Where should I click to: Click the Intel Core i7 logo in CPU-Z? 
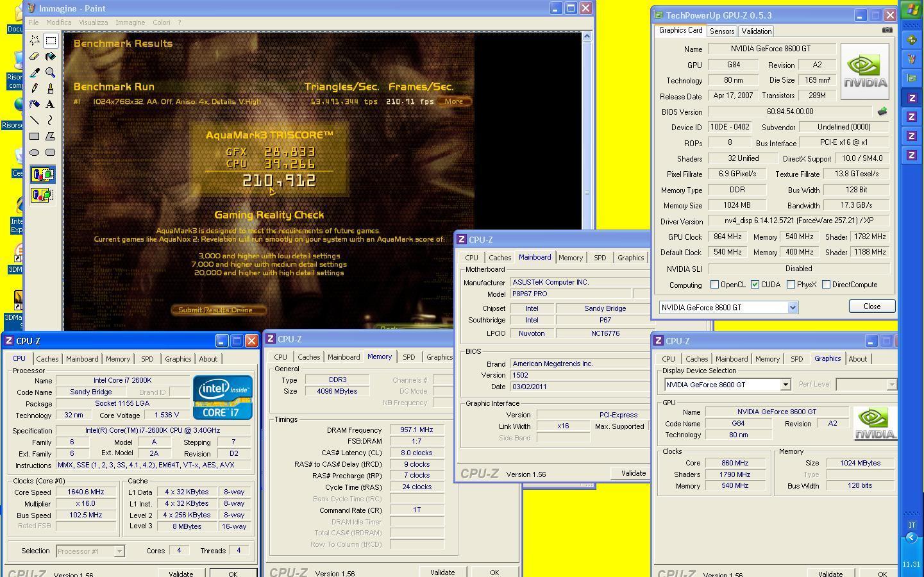click(x=223, y=398)
